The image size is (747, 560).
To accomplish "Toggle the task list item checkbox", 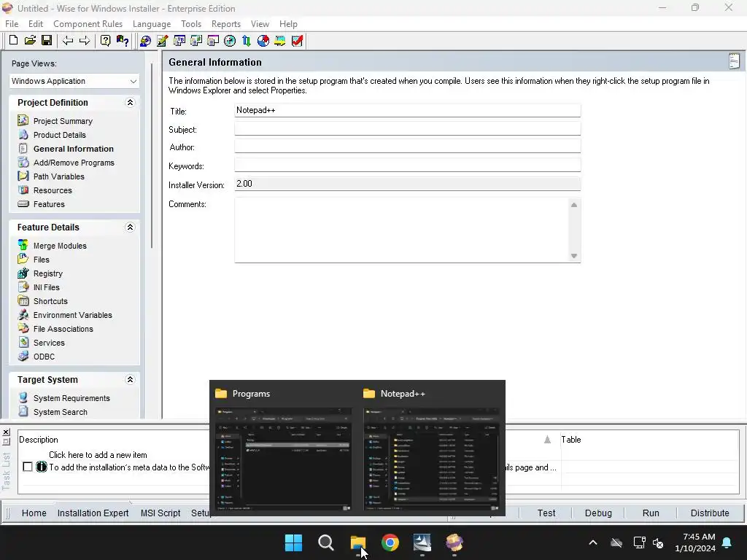I will tap(28, 467).
